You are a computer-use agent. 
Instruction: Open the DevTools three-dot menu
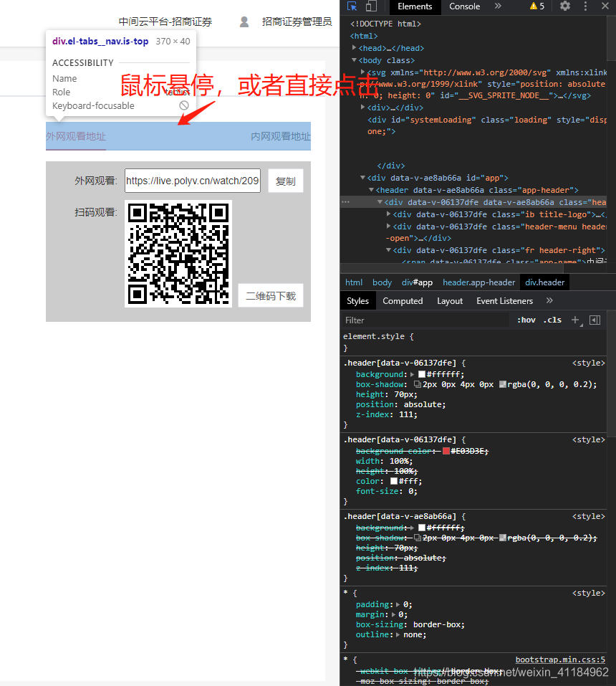pos(585,6)
